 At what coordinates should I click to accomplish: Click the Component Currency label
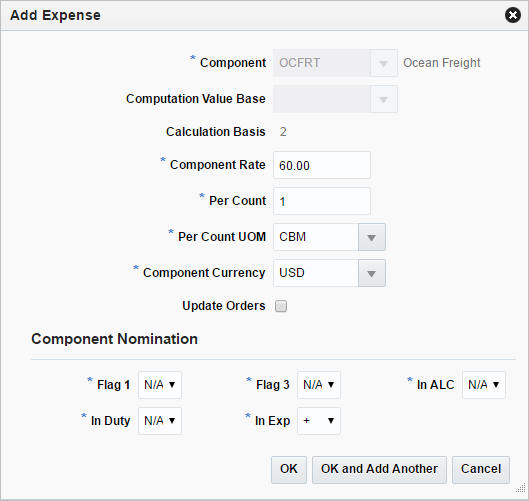tap(204, 273)
